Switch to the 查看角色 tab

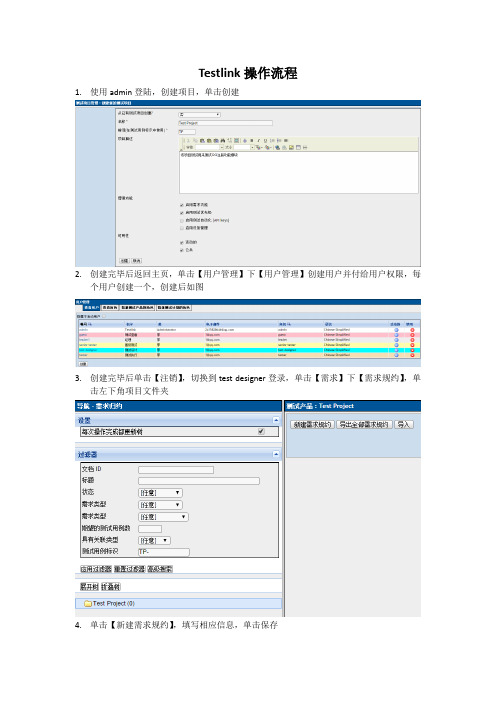point(110,308)
